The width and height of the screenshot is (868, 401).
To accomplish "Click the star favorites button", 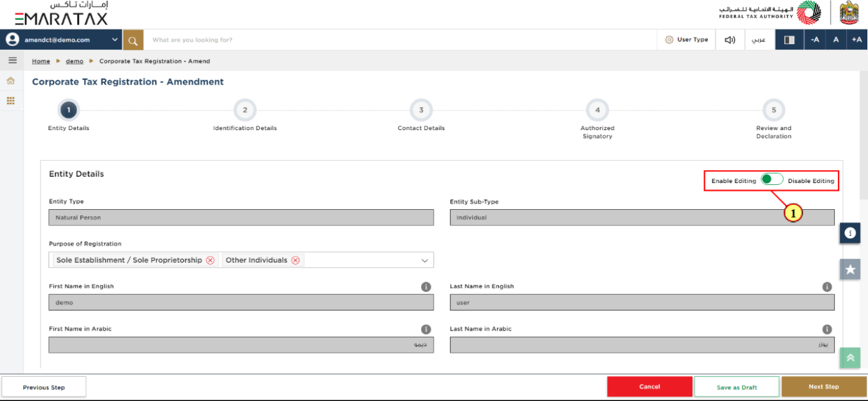I will pos(850,269).
